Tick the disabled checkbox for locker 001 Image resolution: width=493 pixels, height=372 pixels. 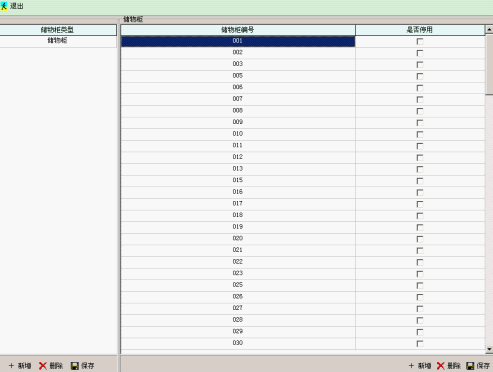click(x=420, y=41)
